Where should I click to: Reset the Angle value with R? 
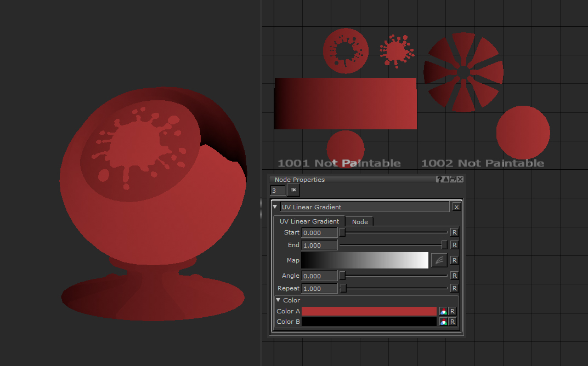pyautogui.click(x=454, y=276)
